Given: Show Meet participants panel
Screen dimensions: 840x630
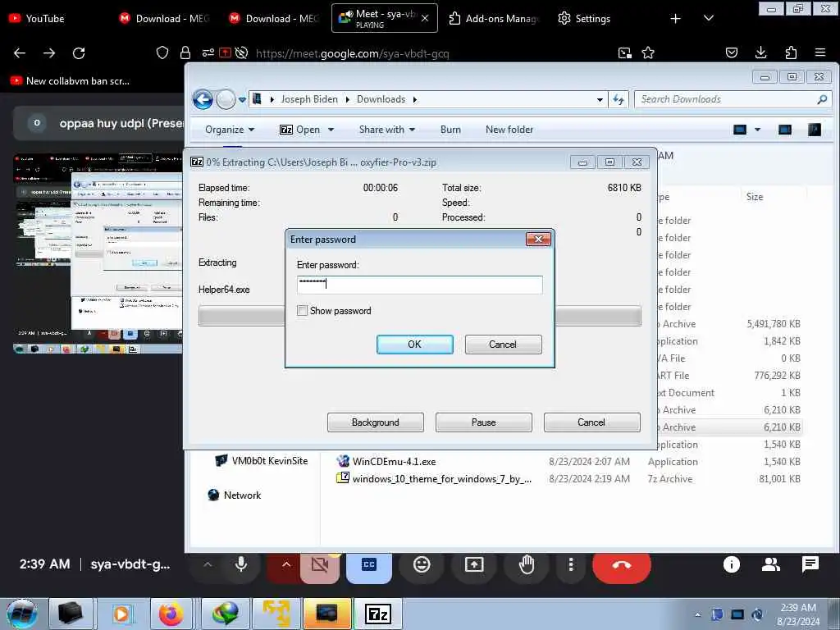Looking at the screenshot, I should [771, 564].
